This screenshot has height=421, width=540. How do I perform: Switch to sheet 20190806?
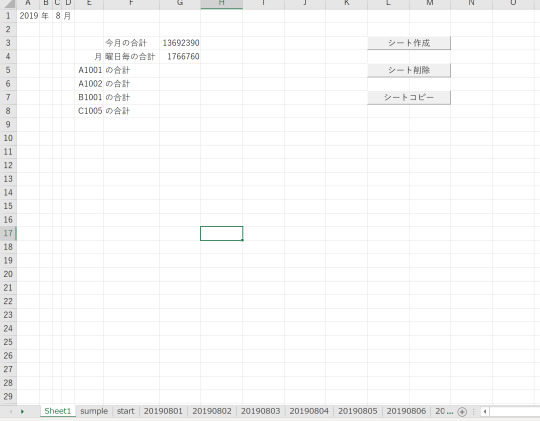coord(406,411)
